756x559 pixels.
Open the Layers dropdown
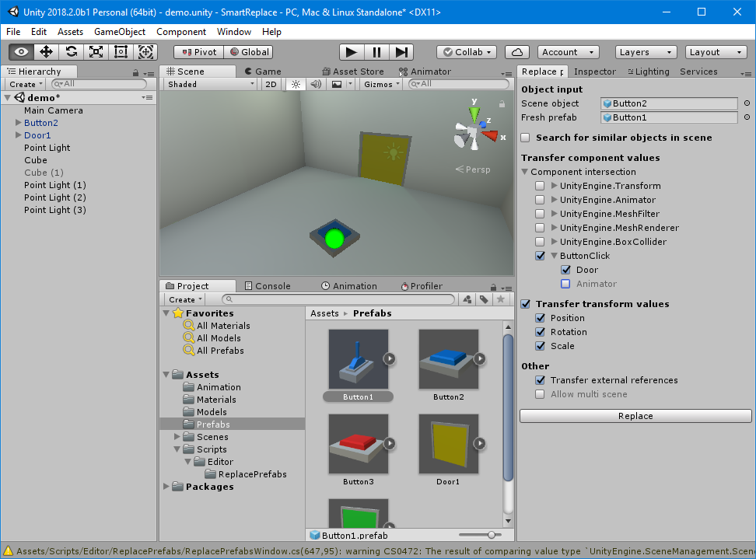click(x=646, y=52)
